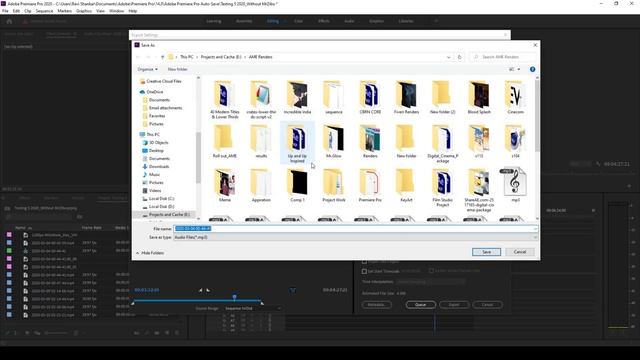Image resolution: width=640 pixels, height=360 pixels.
Task: Open the Organize dropdown
Action: [147, 69]
